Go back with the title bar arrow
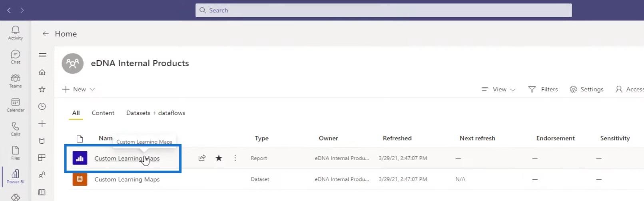 9,10
